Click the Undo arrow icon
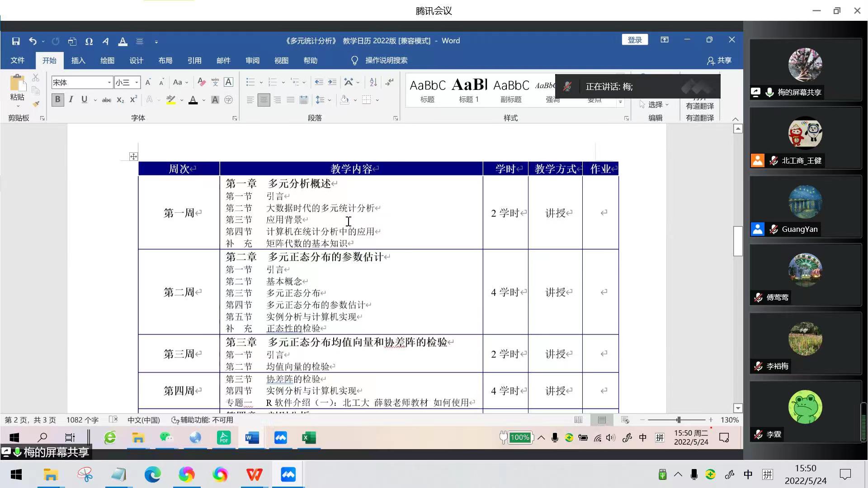The image size is (868, 488). [x=33, y=41]
